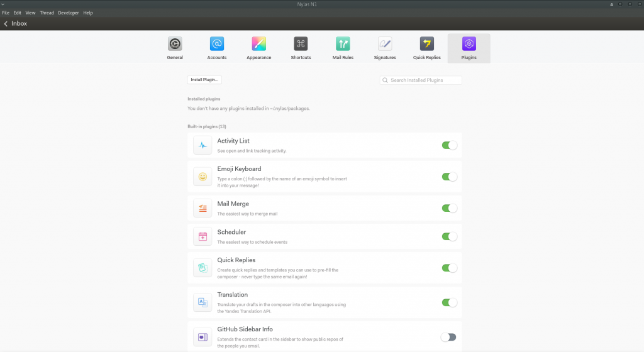
Task: Click the GitHub Sidebar Info title
Action: (x=245, y=329)
